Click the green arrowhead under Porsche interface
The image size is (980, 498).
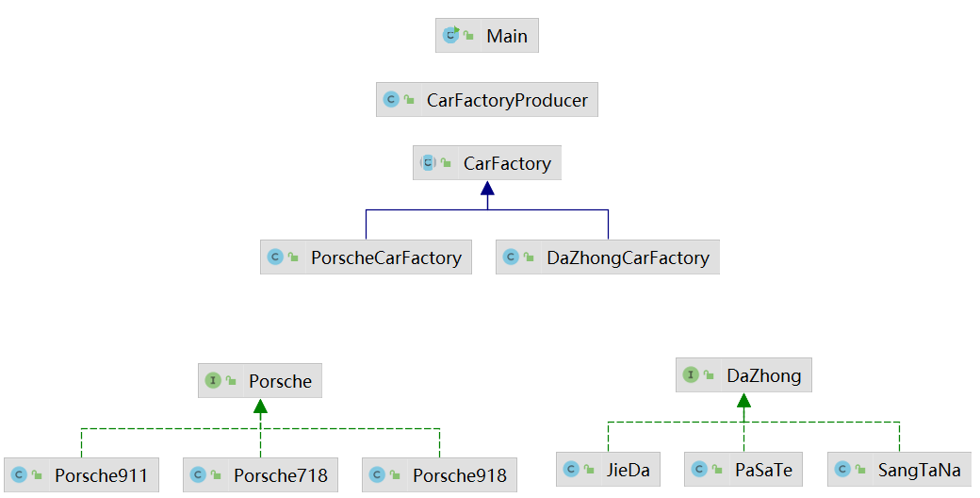261,406
